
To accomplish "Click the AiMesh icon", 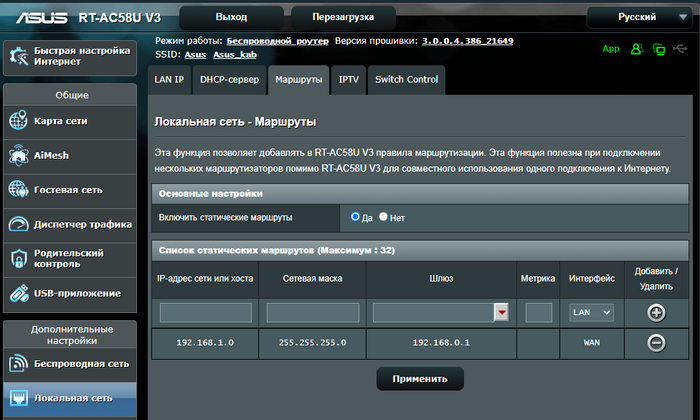I will click(18, 155).
